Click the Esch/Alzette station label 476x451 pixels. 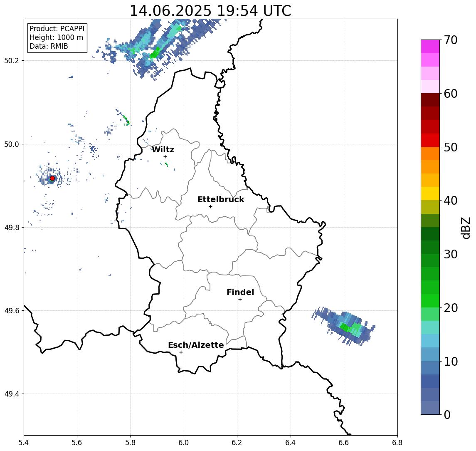[196, 345]
